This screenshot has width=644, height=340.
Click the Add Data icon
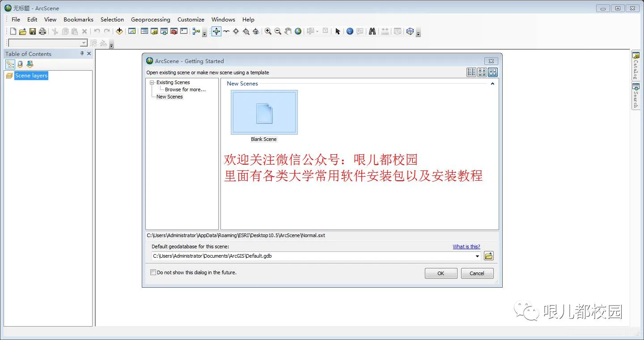tap(119, 31)
